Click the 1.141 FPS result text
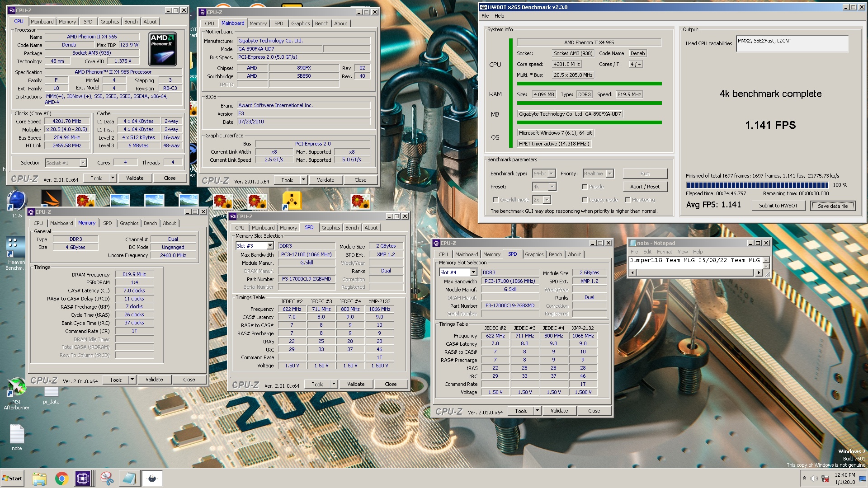The height and width of the screenshot is (488, 868). point(770,125)
